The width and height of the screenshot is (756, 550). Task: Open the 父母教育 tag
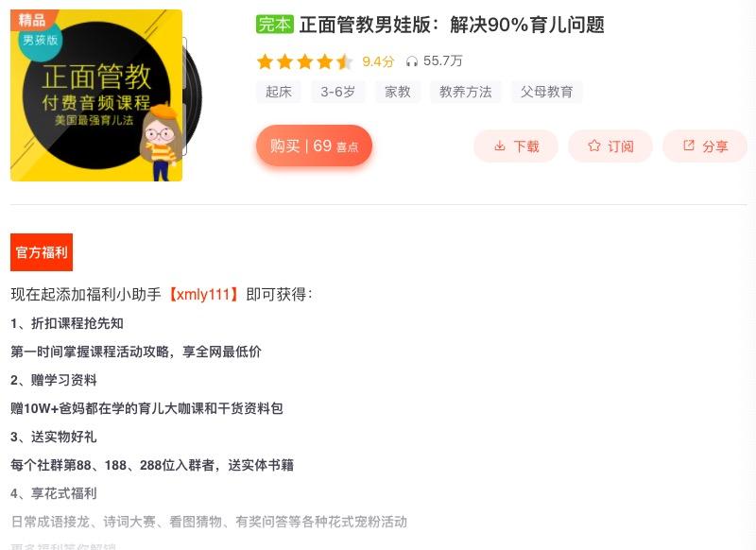tap(547, 92)
